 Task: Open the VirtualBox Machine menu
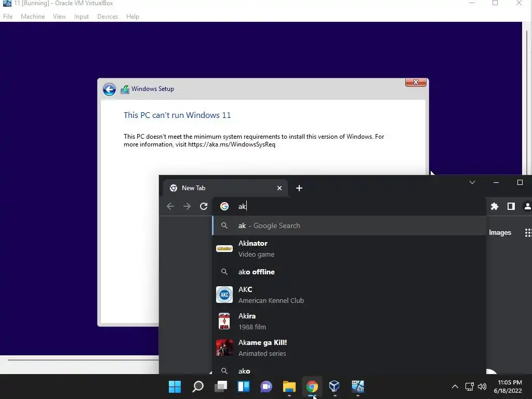[x=33, y=16]
